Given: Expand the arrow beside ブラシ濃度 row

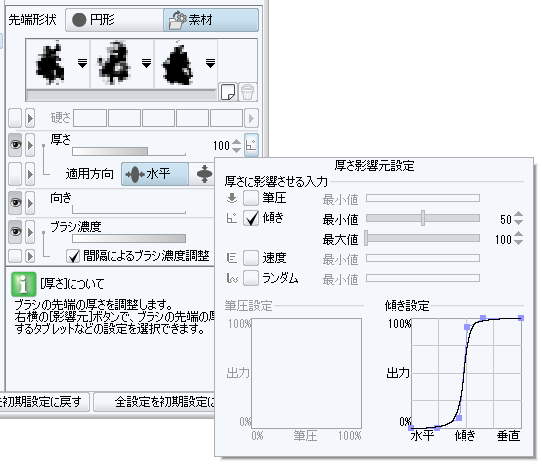Looking at the screenshot, I should pos(30,232).
